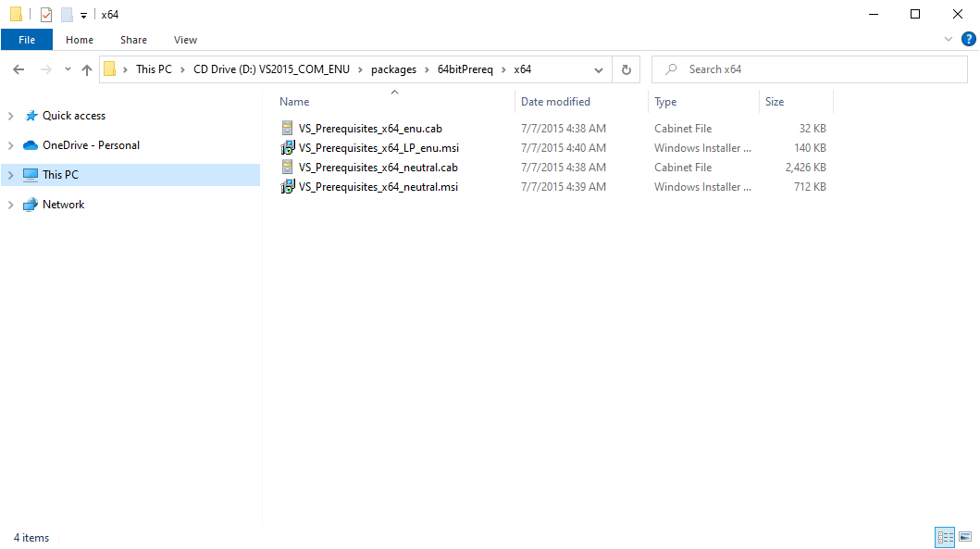The width and height of the screenshot is (980, 549).
Task: Open the address bar history dropdown
Action: click(x=599, y=69)
